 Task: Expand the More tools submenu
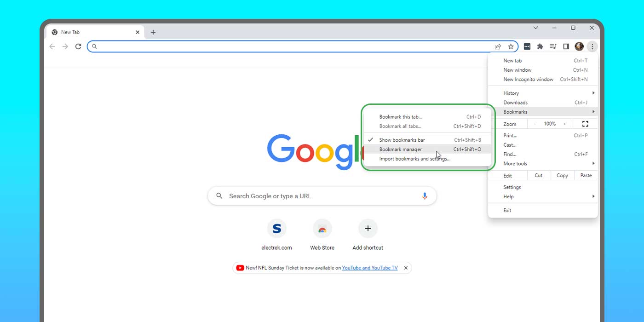click(x=515, y=163)
